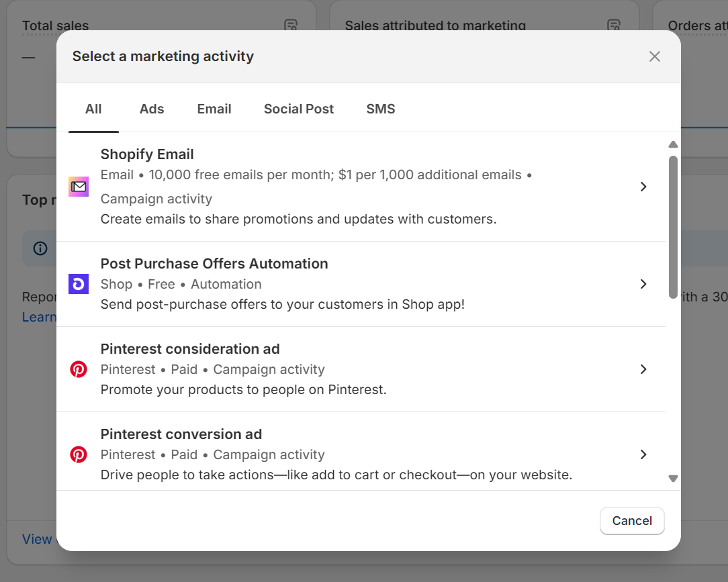
Task: Select the Shopify Email title text
Action: pos(147,154)
